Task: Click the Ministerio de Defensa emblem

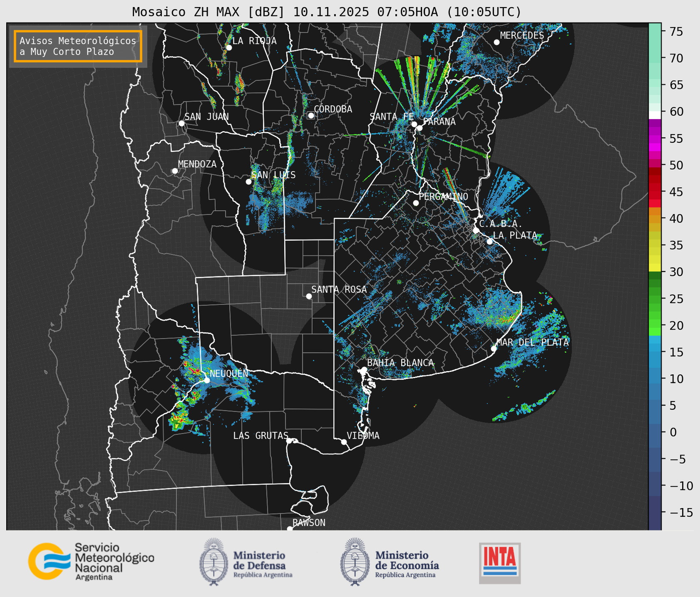Action: [x=213, y=562]
